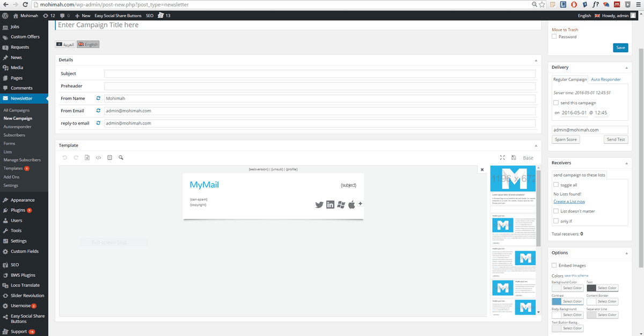Close the module selector with X
The height and width of the screenshot is (336, 644).
482,169
